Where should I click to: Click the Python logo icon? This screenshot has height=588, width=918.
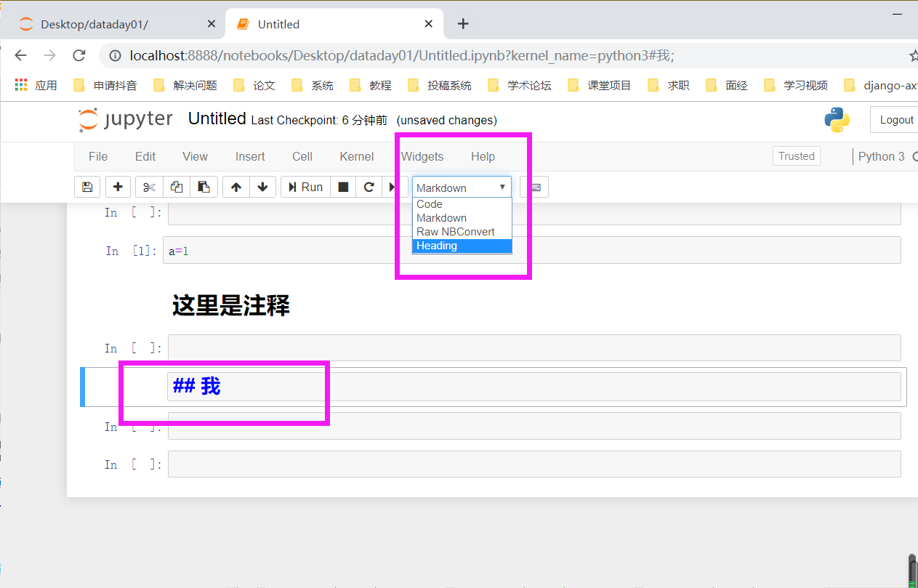[837, 120]
